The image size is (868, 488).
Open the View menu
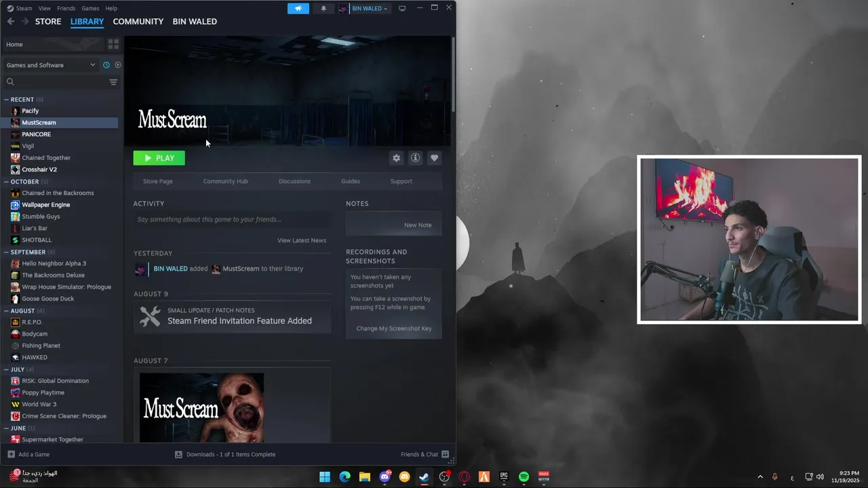point(45,8)
